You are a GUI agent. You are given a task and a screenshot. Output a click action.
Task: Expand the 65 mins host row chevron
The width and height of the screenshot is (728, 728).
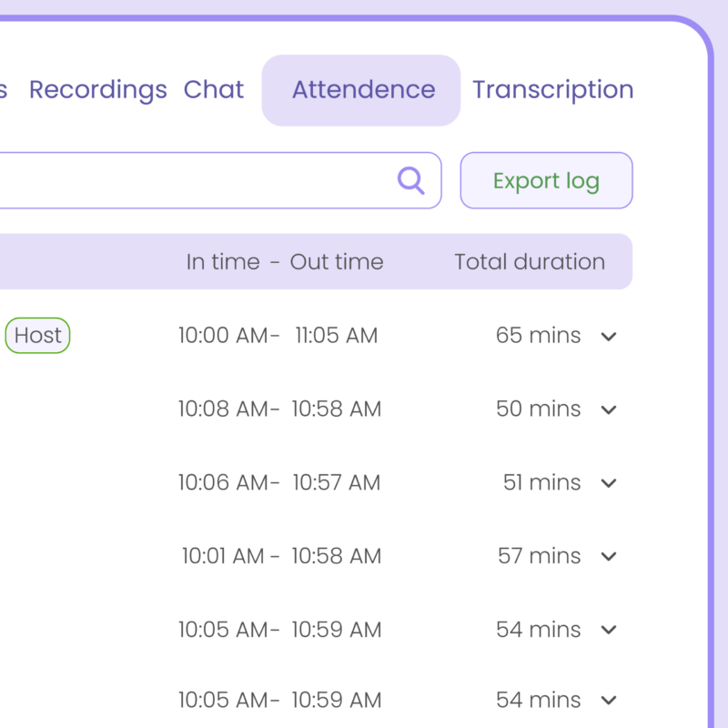pos(609,337)
